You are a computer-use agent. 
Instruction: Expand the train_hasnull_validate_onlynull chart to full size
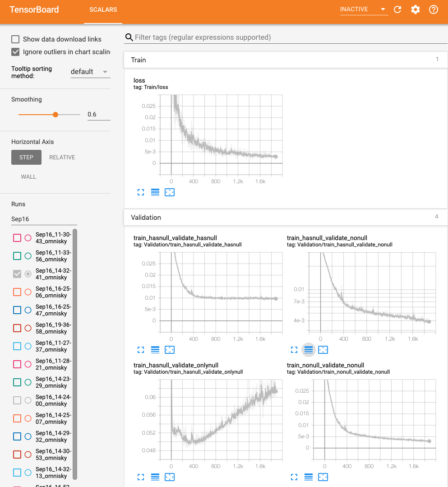tap(141, 477)
